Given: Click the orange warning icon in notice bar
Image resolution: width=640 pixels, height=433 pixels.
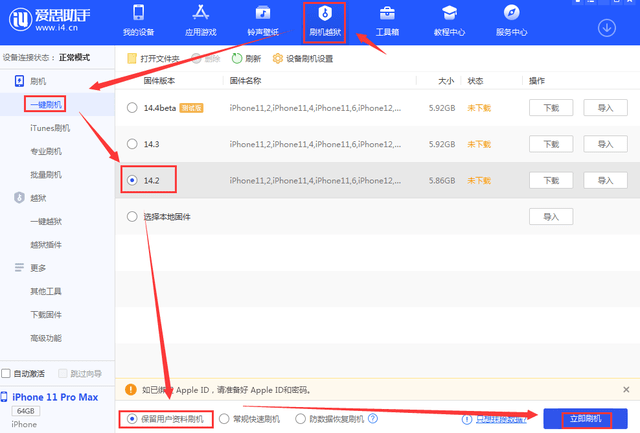Looking at the screenshot, I should pos(131,389).
